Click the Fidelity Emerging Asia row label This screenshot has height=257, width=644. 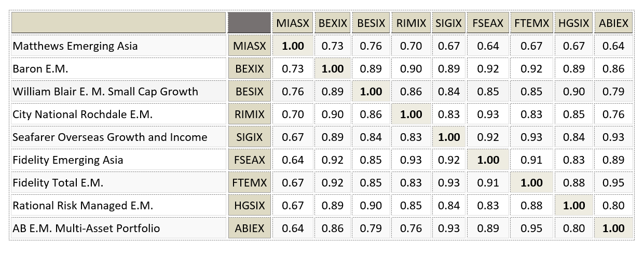point(68,160)
